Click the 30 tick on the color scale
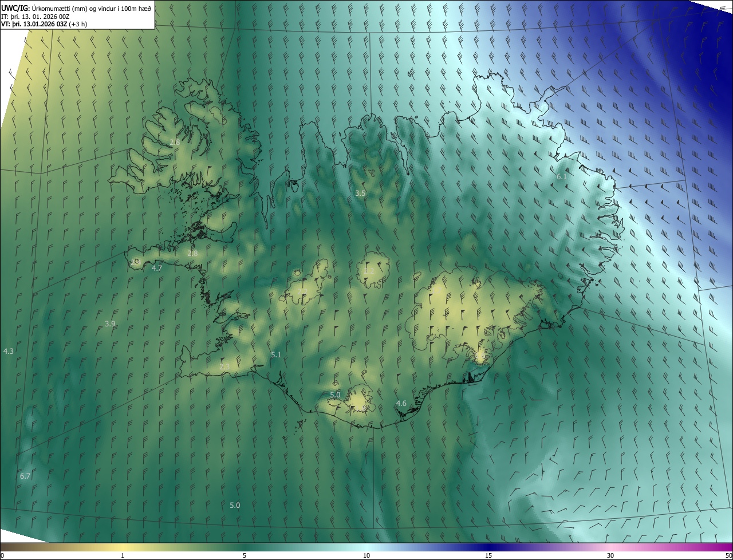This screenshot has height=560, width=733. pos(610,555)
